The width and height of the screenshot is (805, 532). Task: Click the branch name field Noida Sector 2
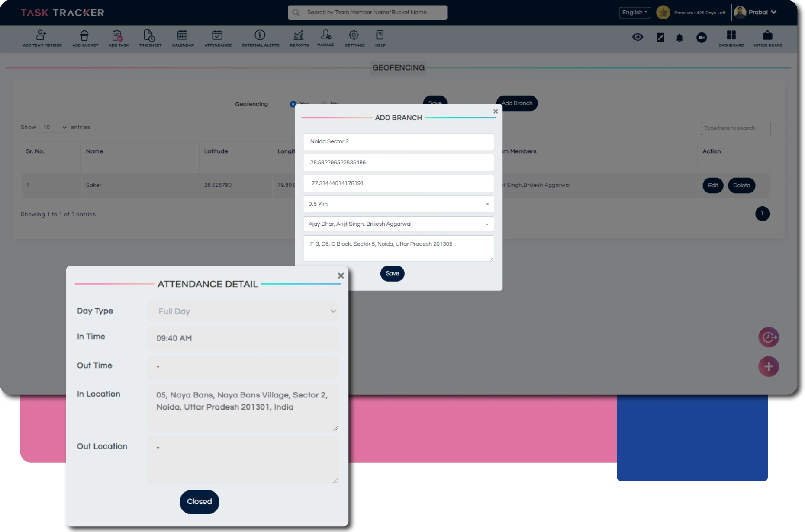[x=399, y=141]
